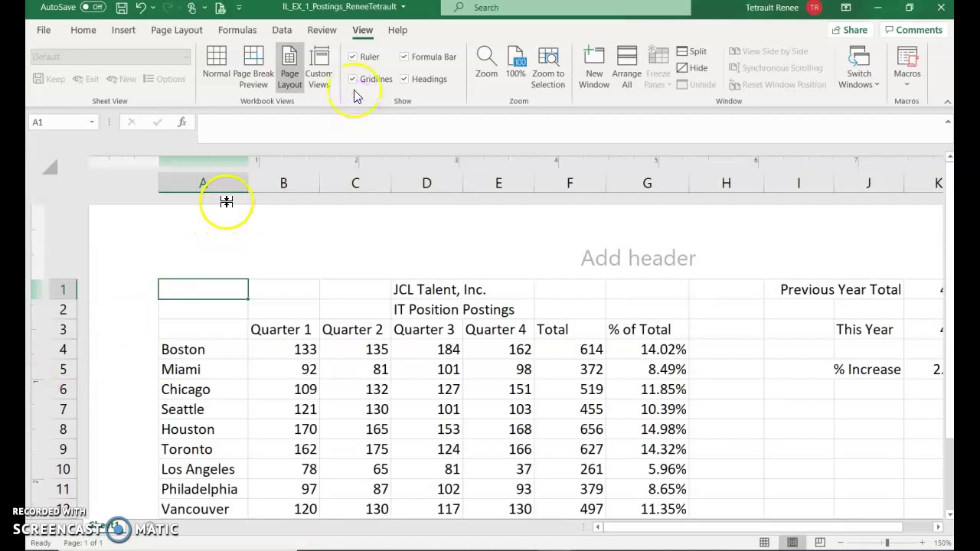Open the Insert tab
The width and height of the screenshot is (980, 551).
point(123,30)
